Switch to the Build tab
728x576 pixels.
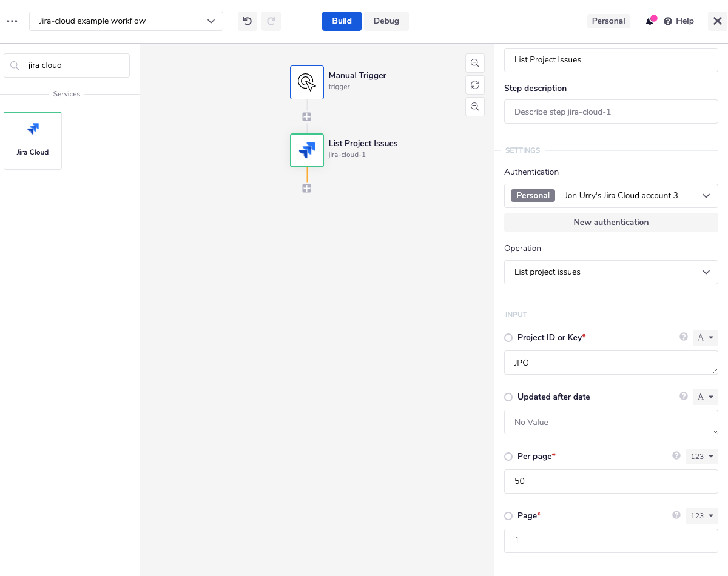[341, 21]
